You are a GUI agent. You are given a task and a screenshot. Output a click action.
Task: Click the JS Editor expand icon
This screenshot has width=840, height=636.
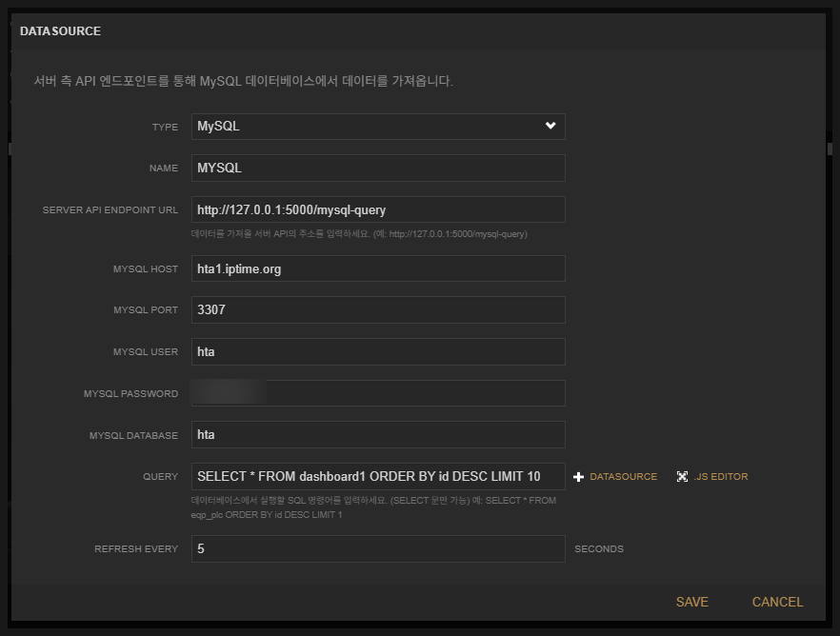tap(682, 476)
